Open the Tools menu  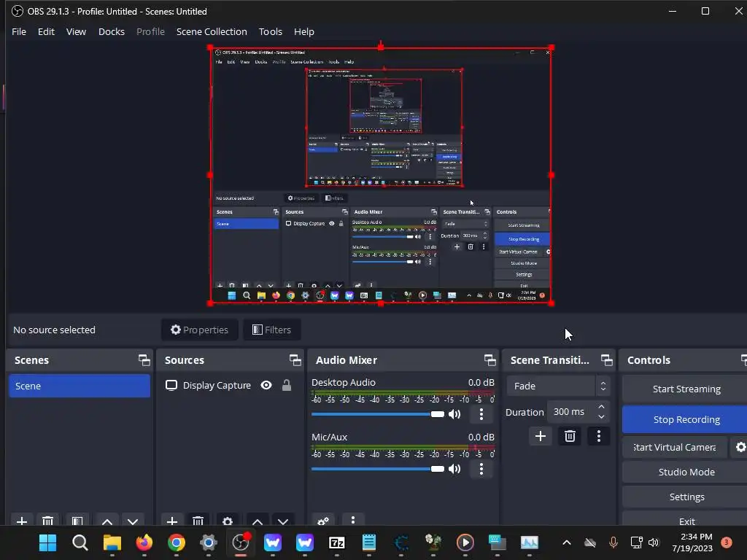270,31
